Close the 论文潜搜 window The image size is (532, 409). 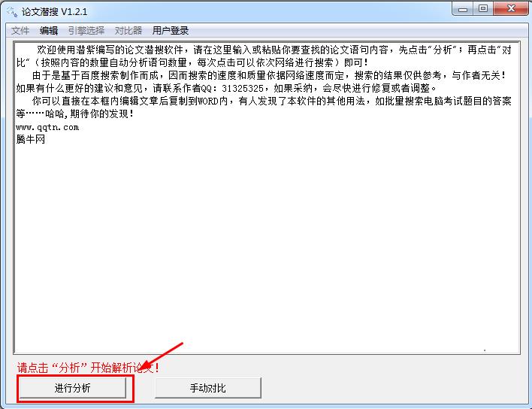[x=511, y=9]
